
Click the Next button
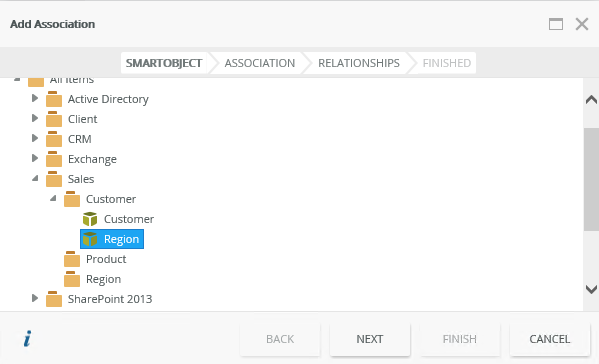[x=370, y=339]
